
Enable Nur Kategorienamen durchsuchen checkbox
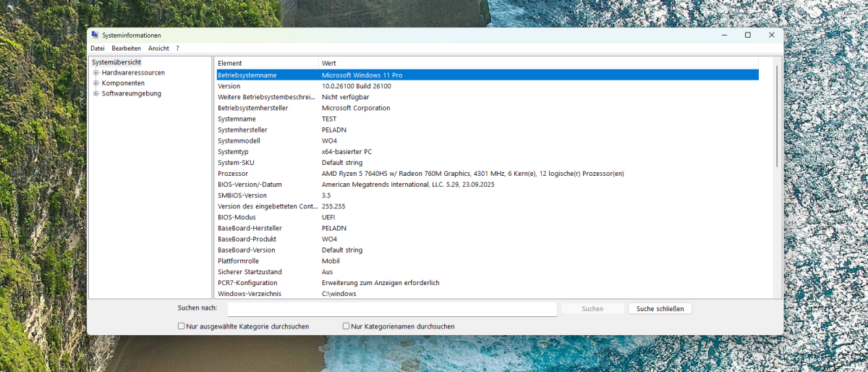[346, 326]
